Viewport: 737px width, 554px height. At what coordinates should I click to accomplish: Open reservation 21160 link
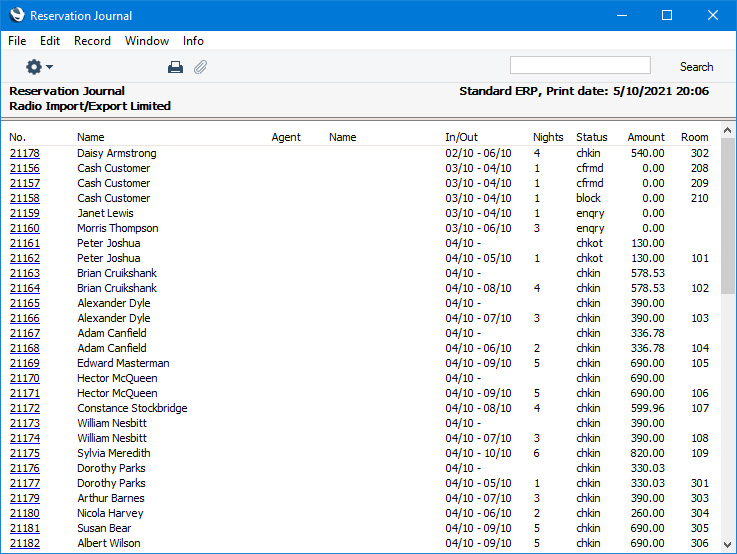click(25, 228)
